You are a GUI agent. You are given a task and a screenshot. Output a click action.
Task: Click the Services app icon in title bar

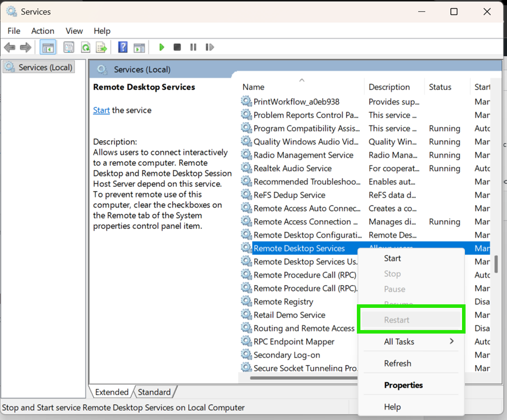point(12,12)
